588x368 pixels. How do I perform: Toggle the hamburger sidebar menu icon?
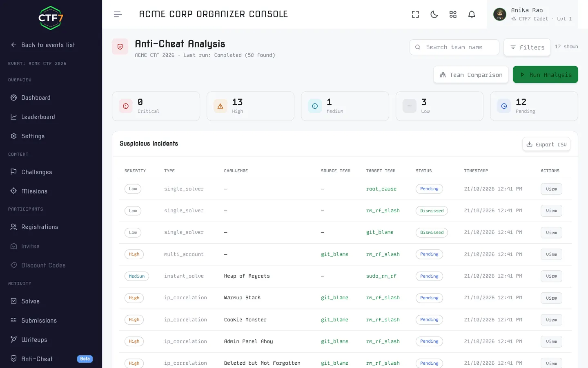coord(118,14)
